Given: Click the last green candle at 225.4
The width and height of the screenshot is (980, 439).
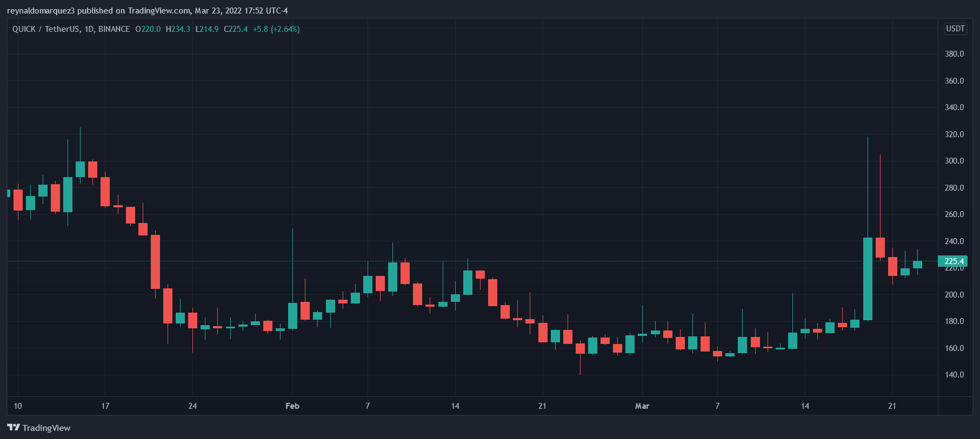Looking at the screenshot, I should (x=917, y=265).
